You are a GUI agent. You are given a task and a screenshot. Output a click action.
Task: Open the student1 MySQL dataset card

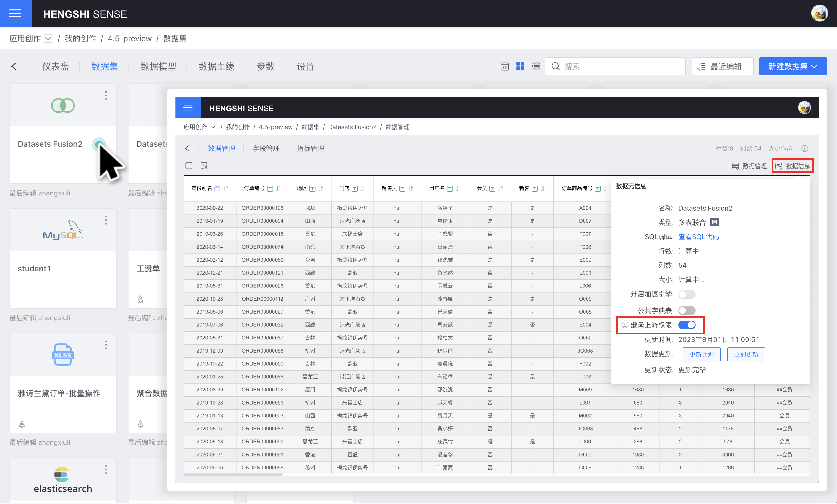(x=63, y=258)
